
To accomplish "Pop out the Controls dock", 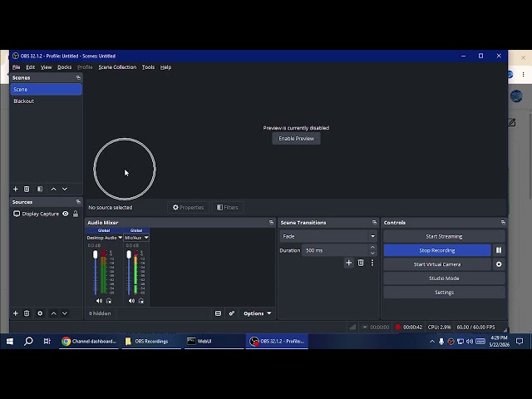I will tap(503, 223).
